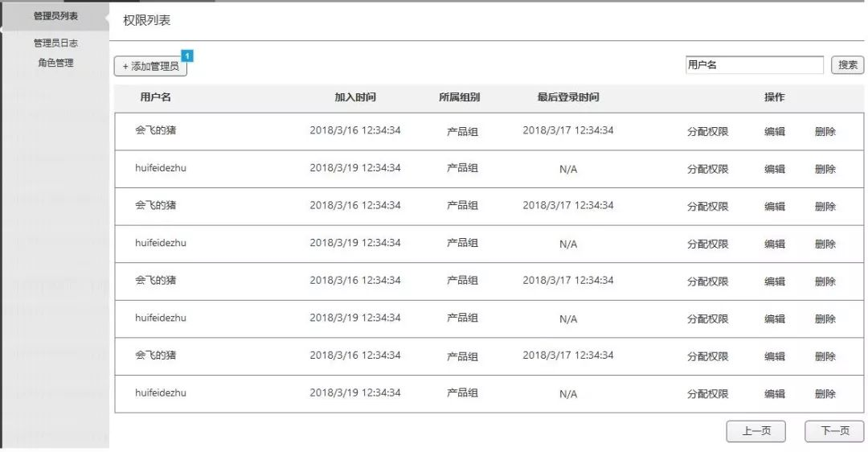The height and width of the screenshot is (452, 868).
Task: Go to the previous page with 上一页
Action: [755, 431]
